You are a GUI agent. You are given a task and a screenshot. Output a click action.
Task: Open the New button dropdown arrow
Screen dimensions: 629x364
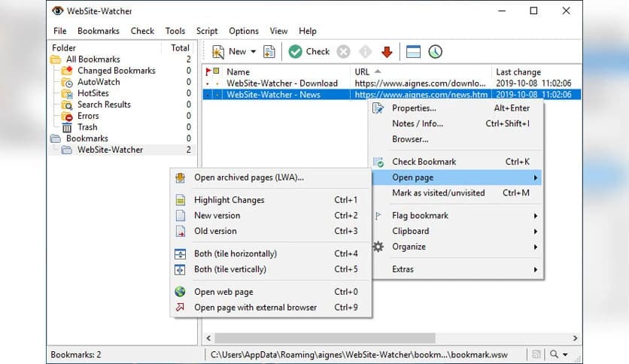pos(253,52)
